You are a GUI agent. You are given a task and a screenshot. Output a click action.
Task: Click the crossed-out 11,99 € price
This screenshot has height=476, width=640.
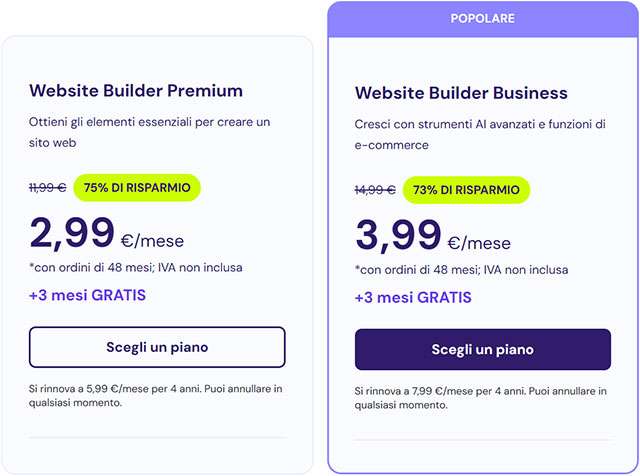[48, 187]
